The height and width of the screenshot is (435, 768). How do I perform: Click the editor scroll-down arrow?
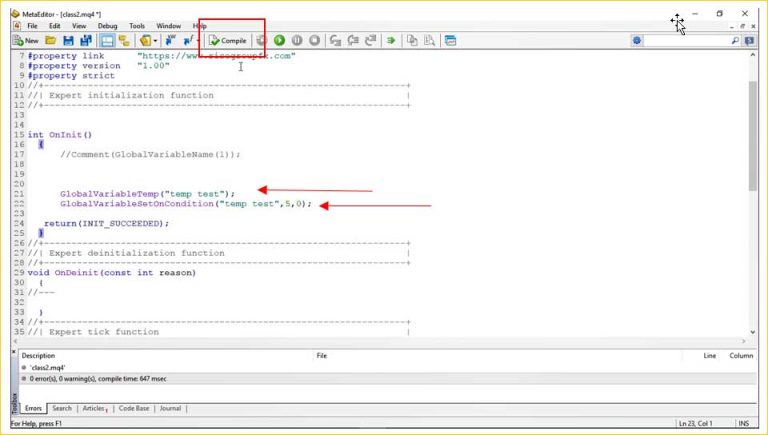pos(753,332)
